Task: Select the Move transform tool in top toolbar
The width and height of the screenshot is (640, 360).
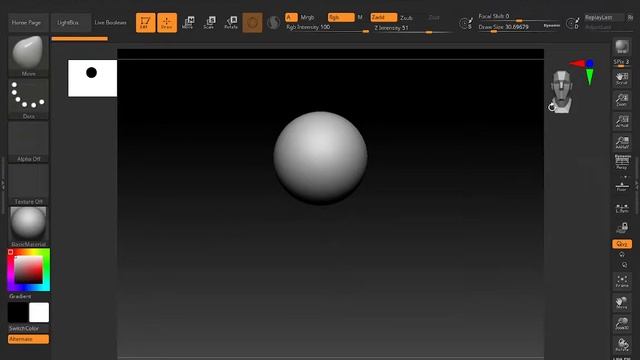Action: (188, 22)
